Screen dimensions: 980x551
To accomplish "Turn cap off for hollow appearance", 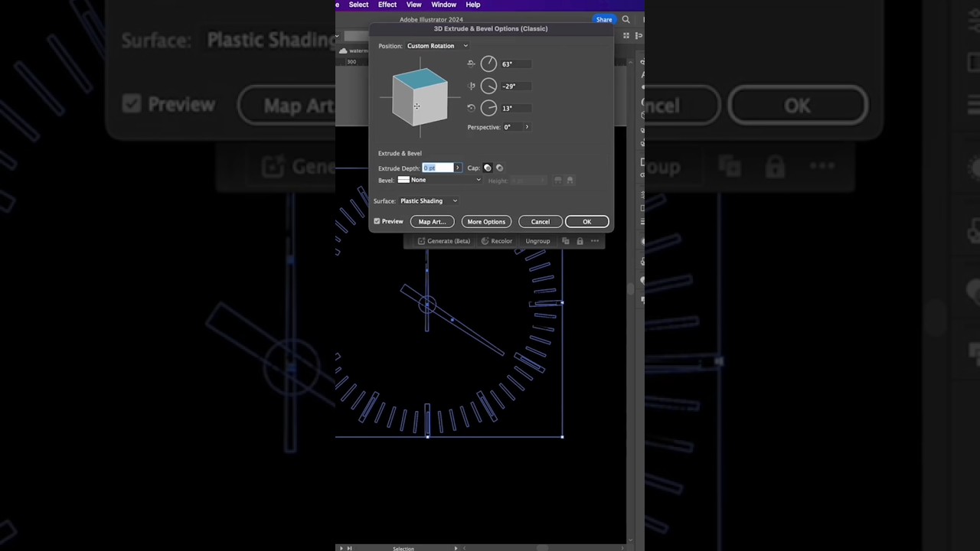I will pos(499,168).
